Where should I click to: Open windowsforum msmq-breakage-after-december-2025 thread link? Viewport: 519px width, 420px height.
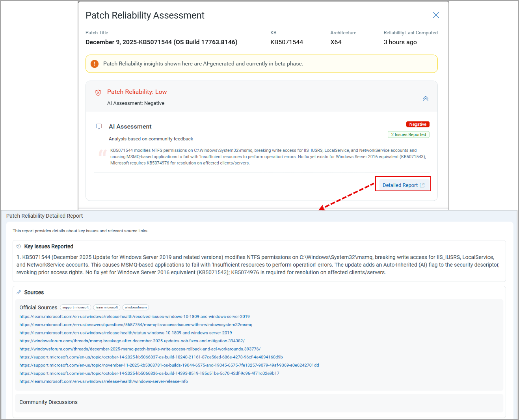(132, 341)
